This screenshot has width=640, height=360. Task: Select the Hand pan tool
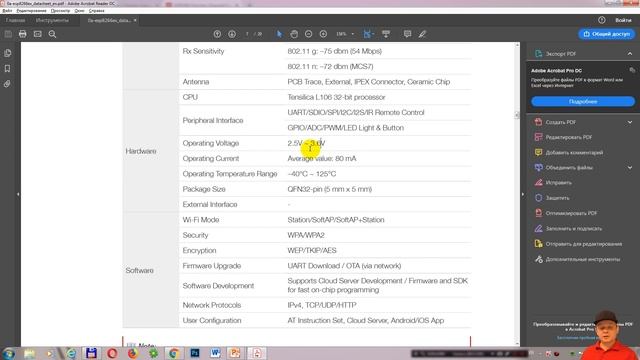pos(294,34)
